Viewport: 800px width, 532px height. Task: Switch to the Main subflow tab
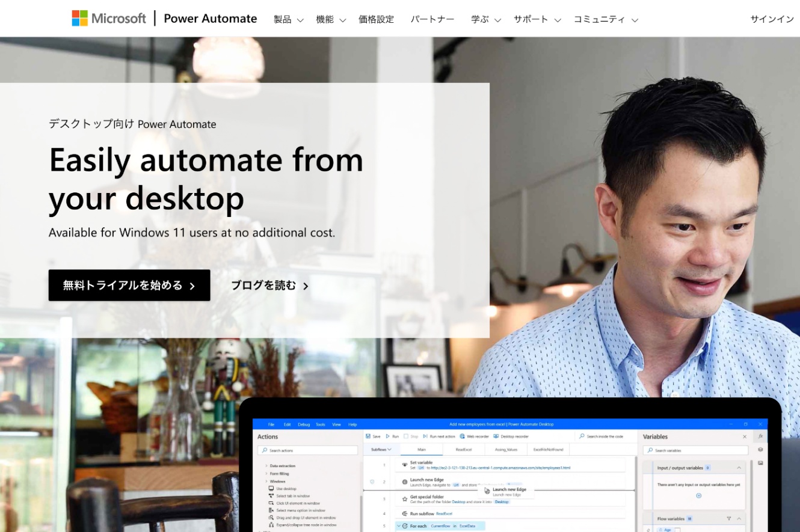pyautogui.click(x=422, y=449)
